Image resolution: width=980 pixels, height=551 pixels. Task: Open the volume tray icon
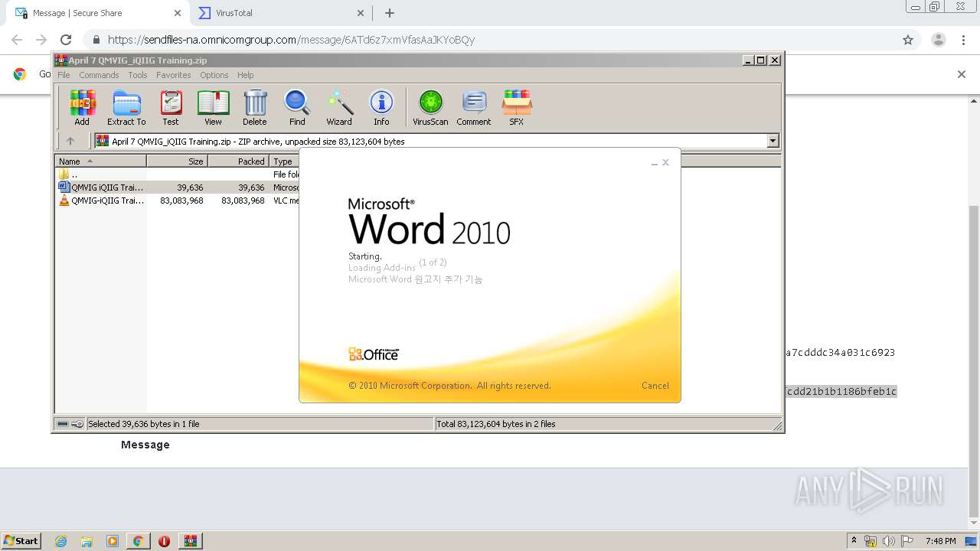click(888, 541)
